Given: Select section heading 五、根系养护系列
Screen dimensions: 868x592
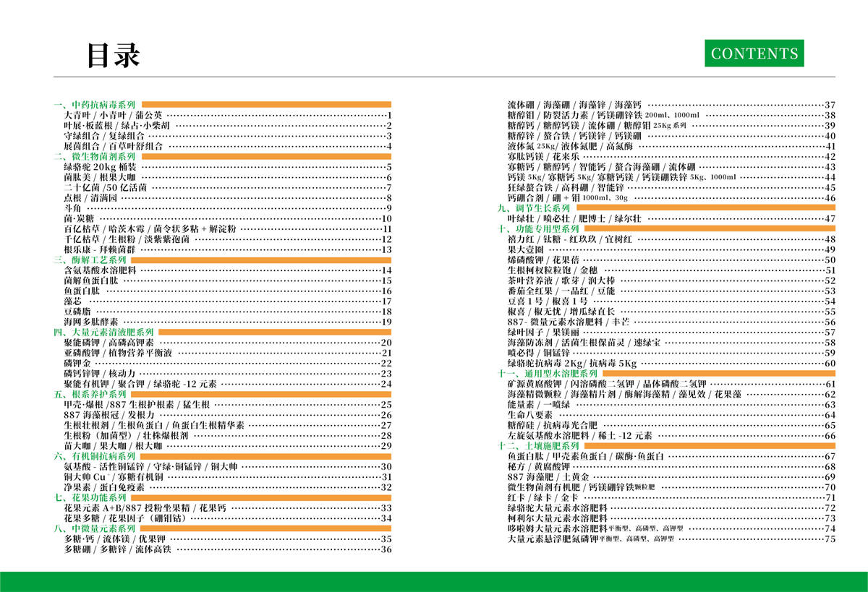Looking at the screenshot, I should coord(90,395).
